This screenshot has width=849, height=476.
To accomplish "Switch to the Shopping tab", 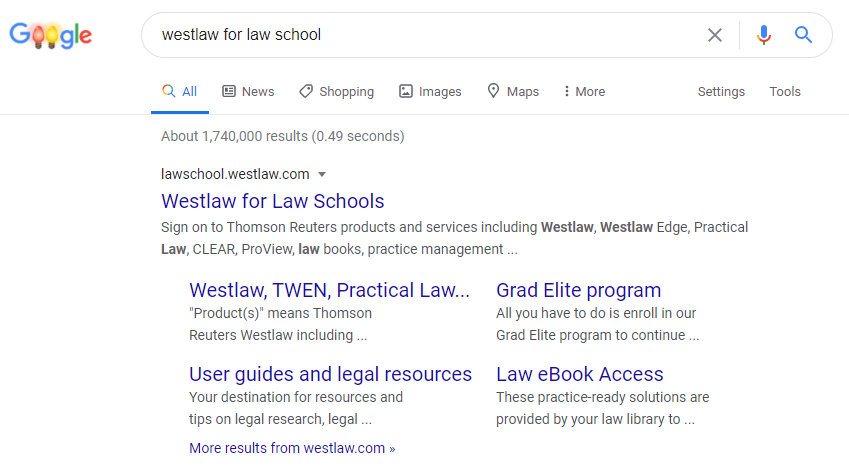I will point(336,91).
